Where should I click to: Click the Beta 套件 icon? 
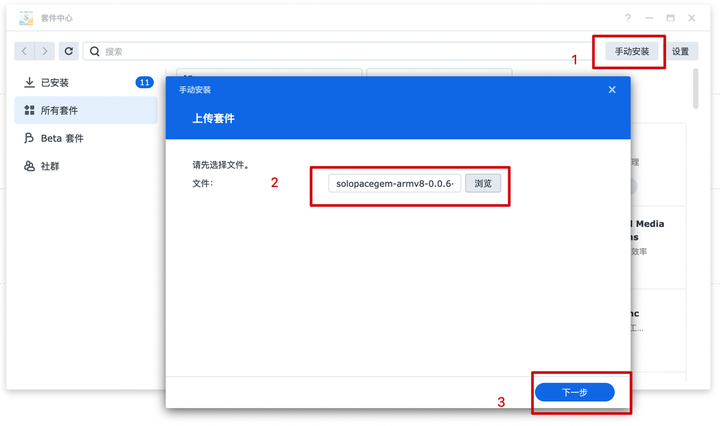(x=29, y=138)
